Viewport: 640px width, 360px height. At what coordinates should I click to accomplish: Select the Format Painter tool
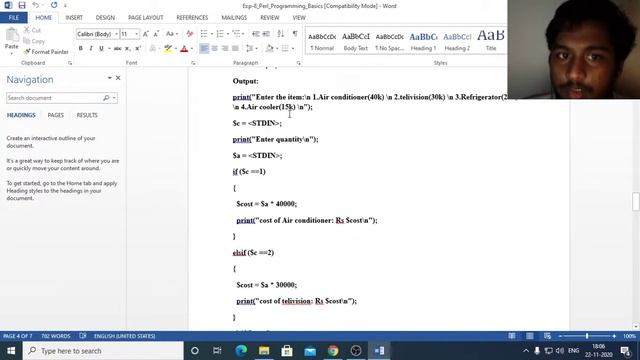coord(46,52)
